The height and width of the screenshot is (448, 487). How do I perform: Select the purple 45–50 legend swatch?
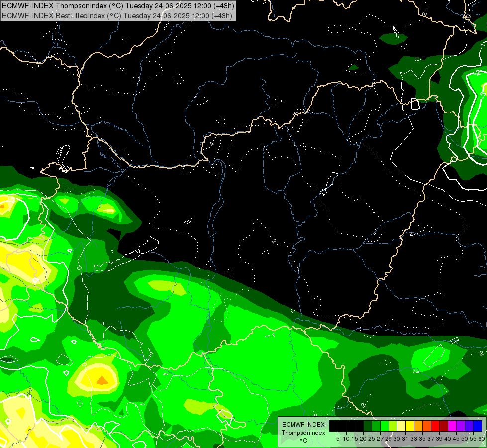tap(461, 426)
